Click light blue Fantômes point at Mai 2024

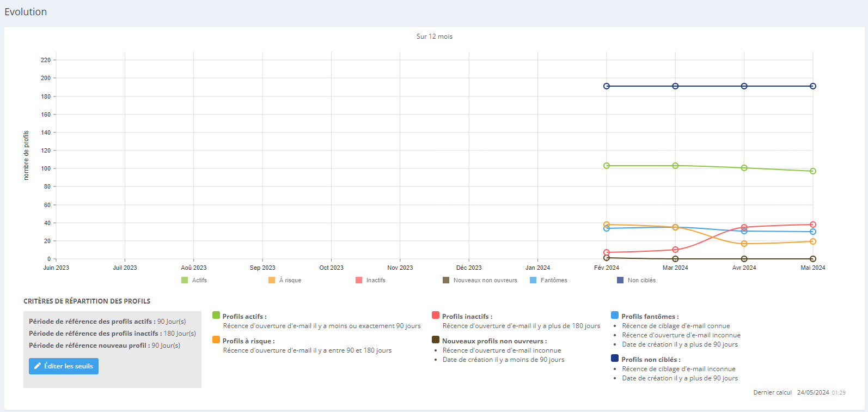(x=813, y=232)
